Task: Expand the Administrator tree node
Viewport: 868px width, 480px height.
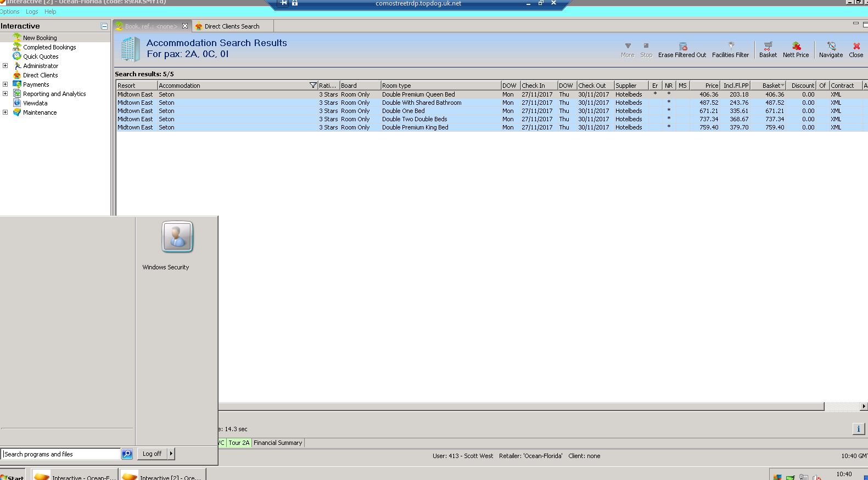Action: click(x=5, y=65)
